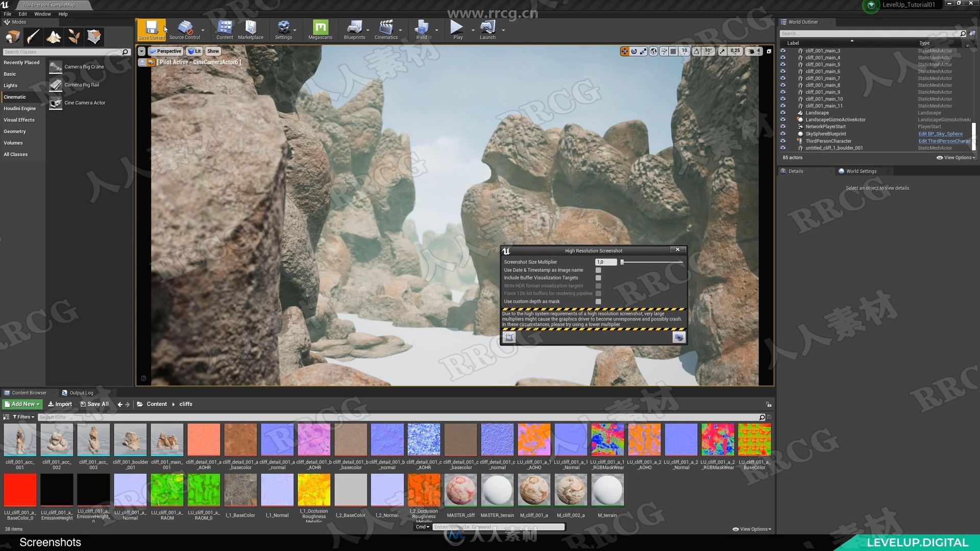980x551 pixels.
Task: Click Add New in Content Browser
Action: click(23, 404)
